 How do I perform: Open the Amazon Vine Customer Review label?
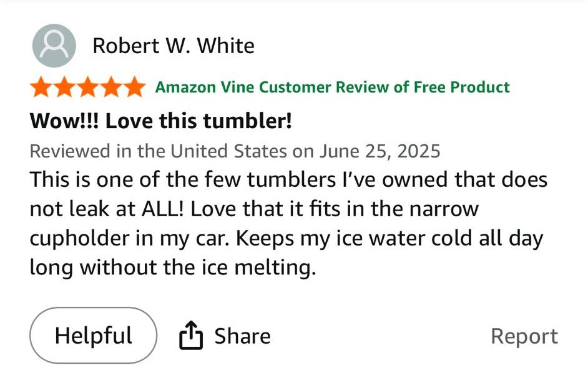(332, 87)
